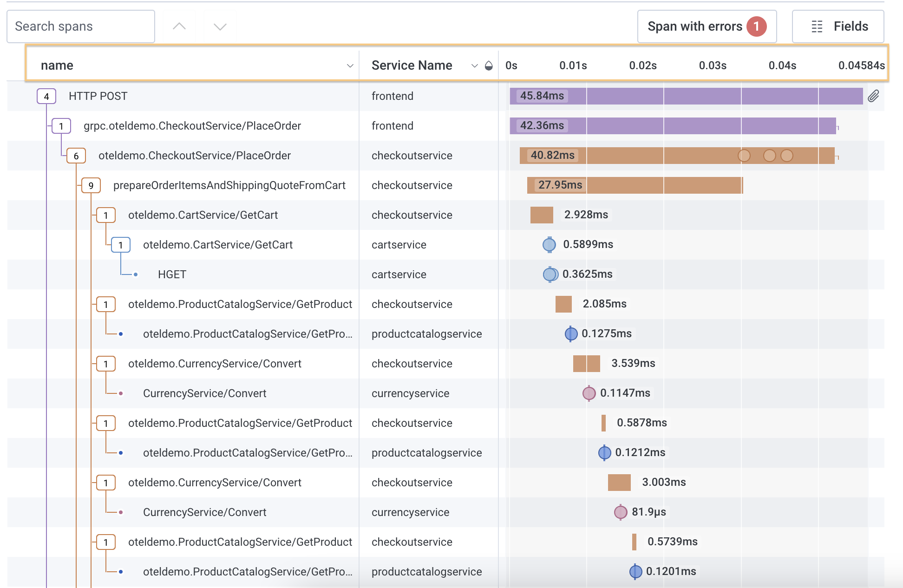Click pink circle marker for 81.9µs span
The width and height of the screenshot is (903, 588).
[621, 512]
